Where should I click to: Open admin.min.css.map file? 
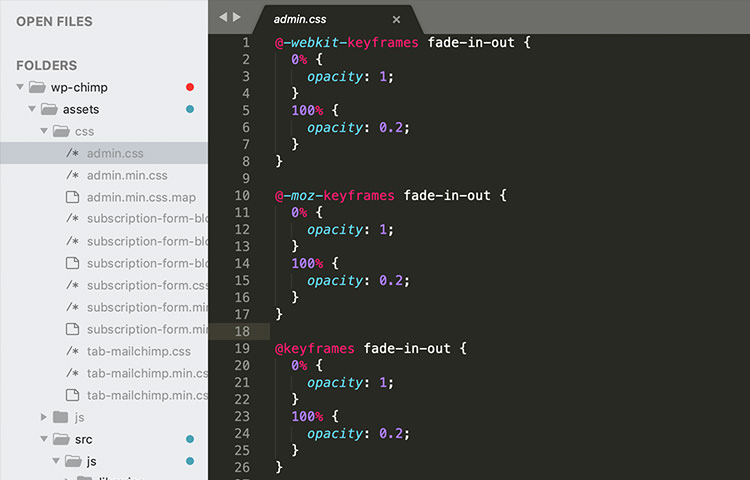(141, 197)
